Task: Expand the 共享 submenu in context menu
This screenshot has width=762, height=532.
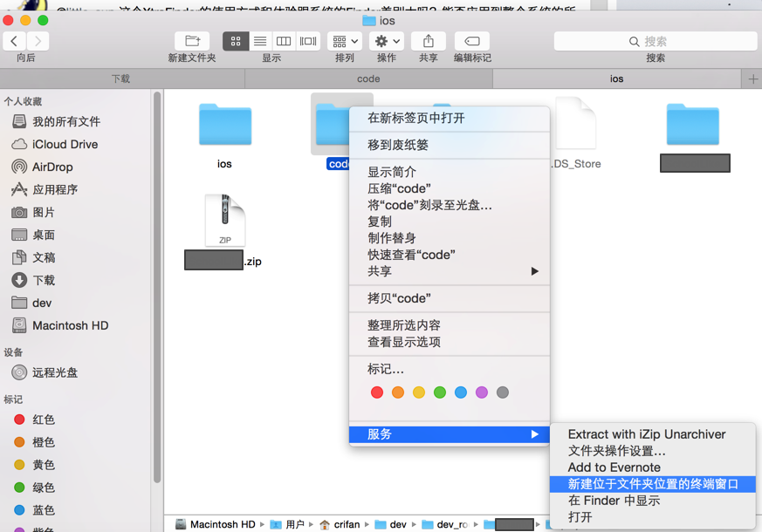Action: click(x=449, y=271)
